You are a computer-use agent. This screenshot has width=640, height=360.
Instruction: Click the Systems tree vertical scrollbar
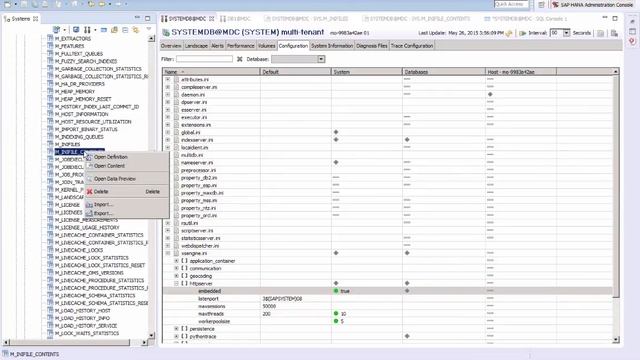[151, 187]
